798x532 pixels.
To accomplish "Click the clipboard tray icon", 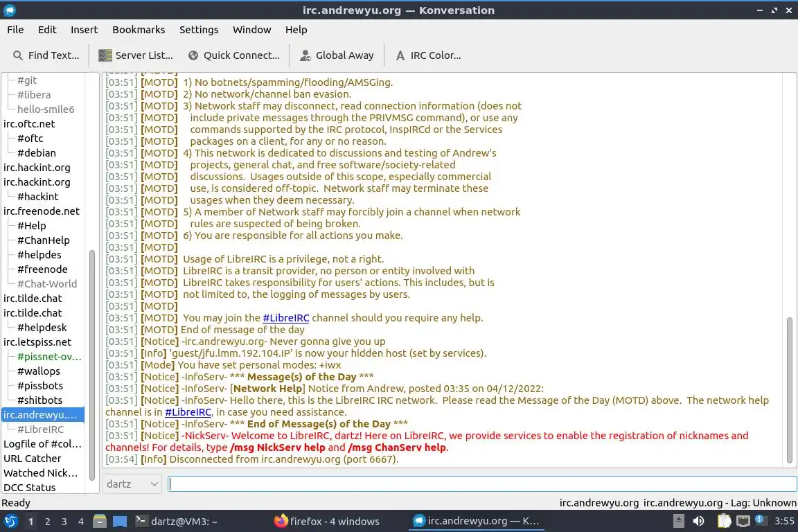I will pos(724,521).
